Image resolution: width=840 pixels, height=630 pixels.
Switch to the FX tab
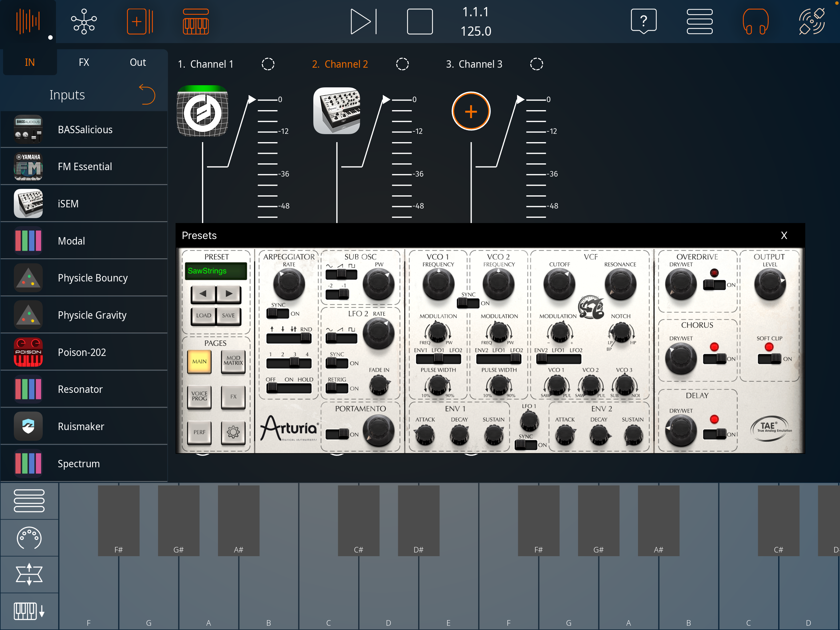tap(84, 62)
